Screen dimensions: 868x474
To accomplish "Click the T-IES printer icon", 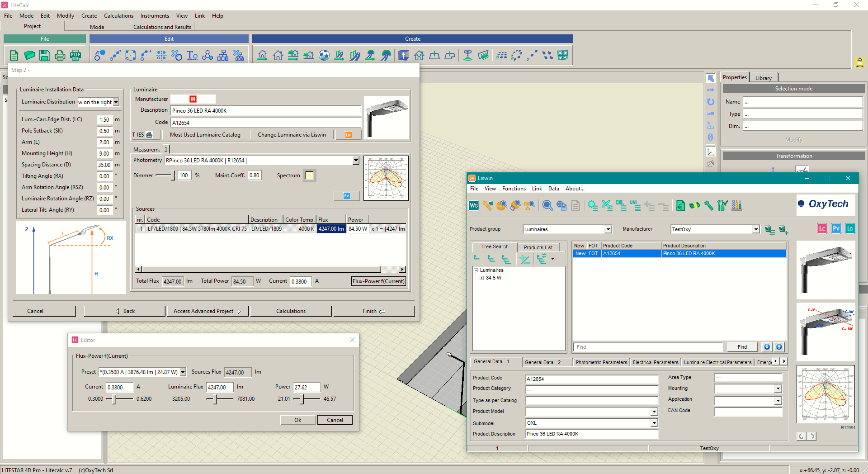I will [x=149, y=135].
